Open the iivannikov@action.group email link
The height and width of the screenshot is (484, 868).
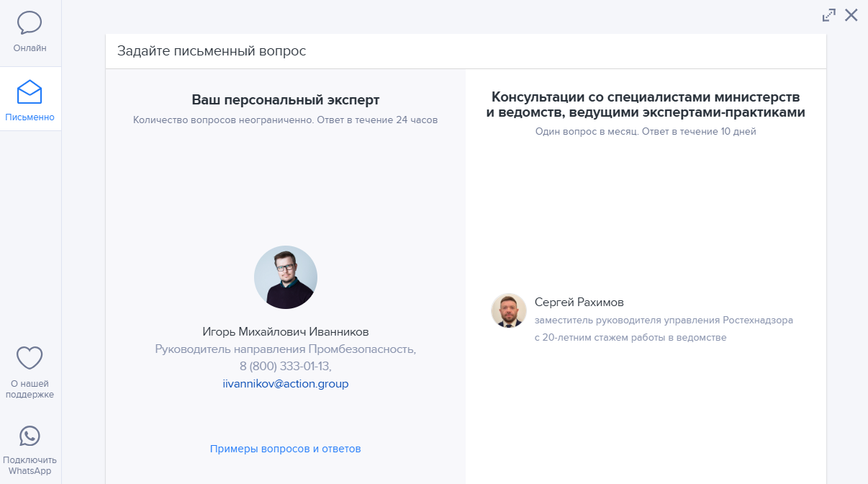click(x=286, y=384)
